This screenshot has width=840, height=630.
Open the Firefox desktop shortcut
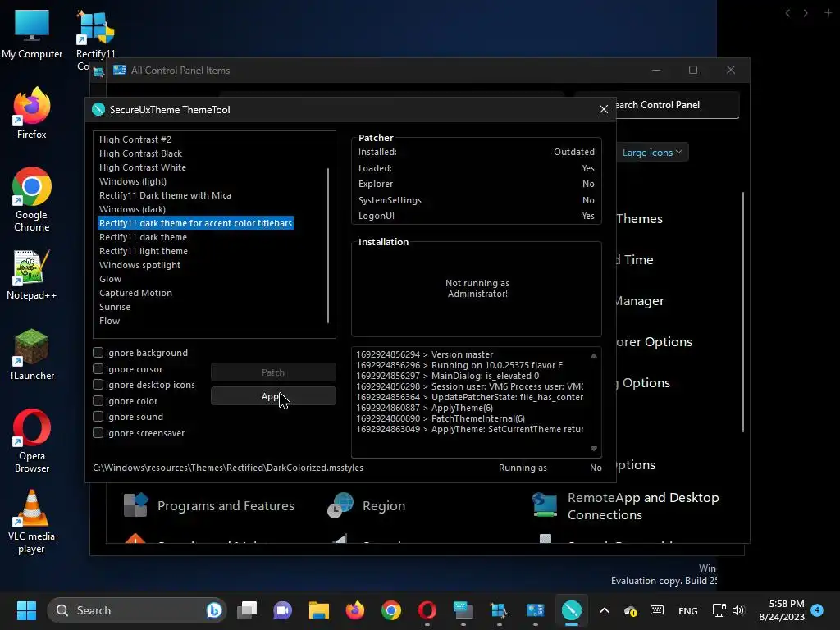32,113
